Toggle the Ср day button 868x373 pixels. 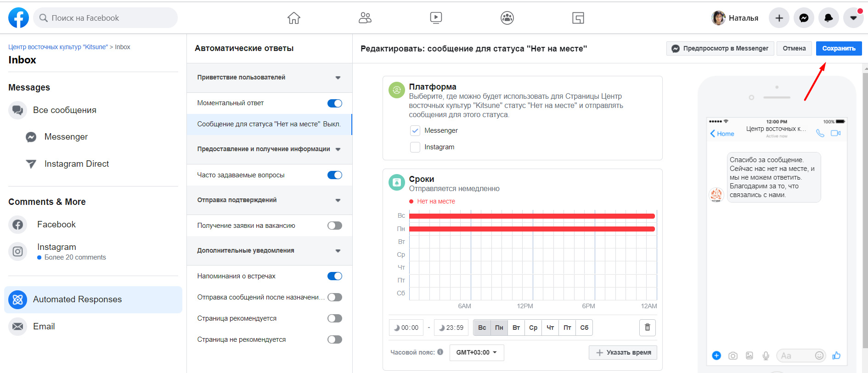533,328
